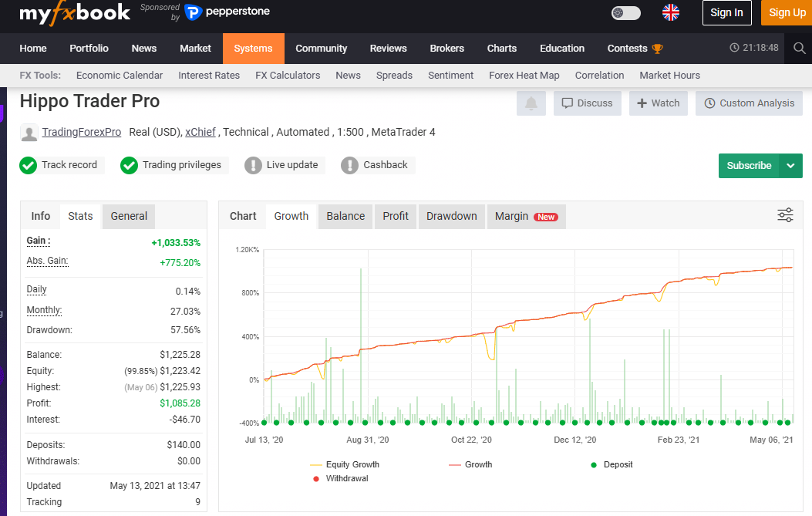Open the Sentiment tool

(x=450, y=75)
